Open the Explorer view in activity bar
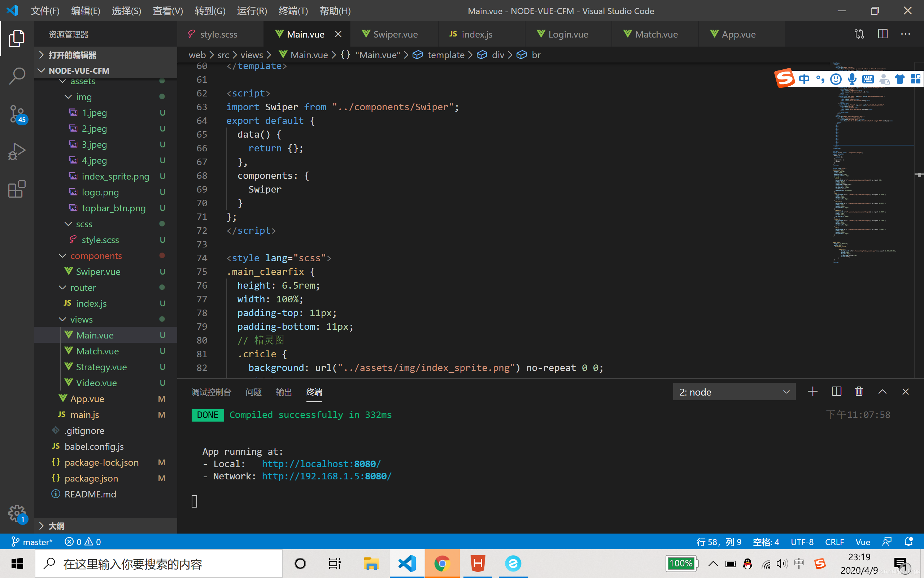 17,38
